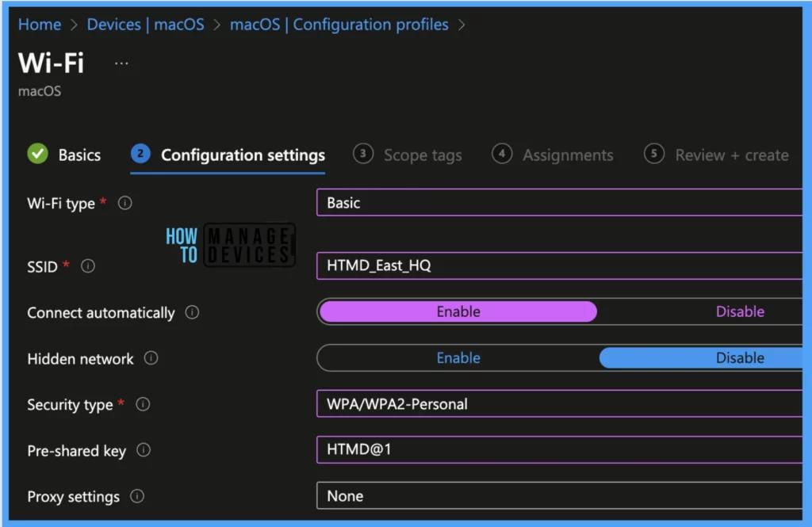
Task: Set Hidden network to Disable
Action: pos(739,358)
